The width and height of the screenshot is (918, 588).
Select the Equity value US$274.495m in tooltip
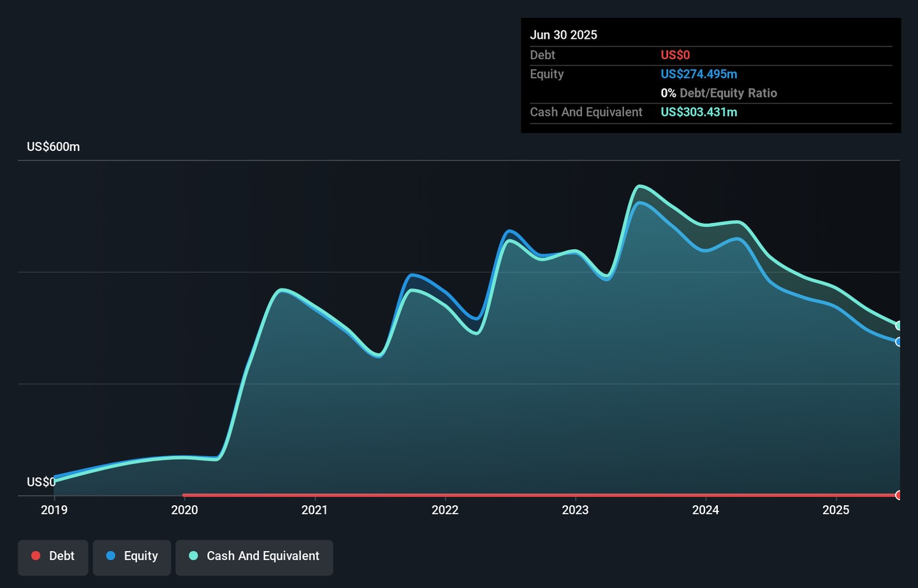699,74
